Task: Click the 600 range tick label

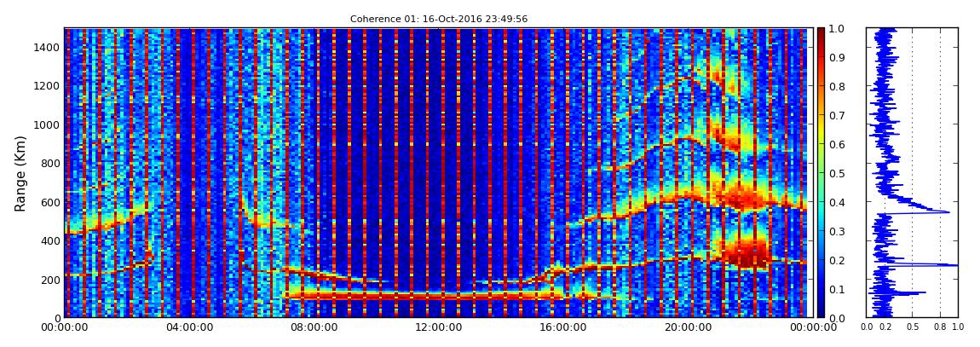Action: pos(49,202)
